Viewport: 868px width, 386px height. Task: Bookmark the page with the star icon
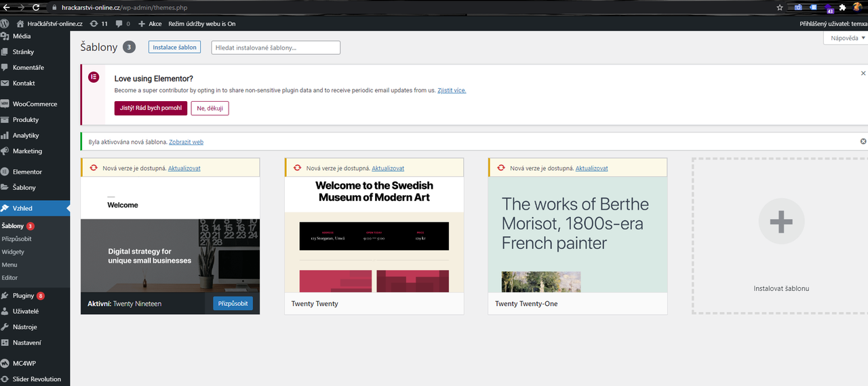click(780, 7)
